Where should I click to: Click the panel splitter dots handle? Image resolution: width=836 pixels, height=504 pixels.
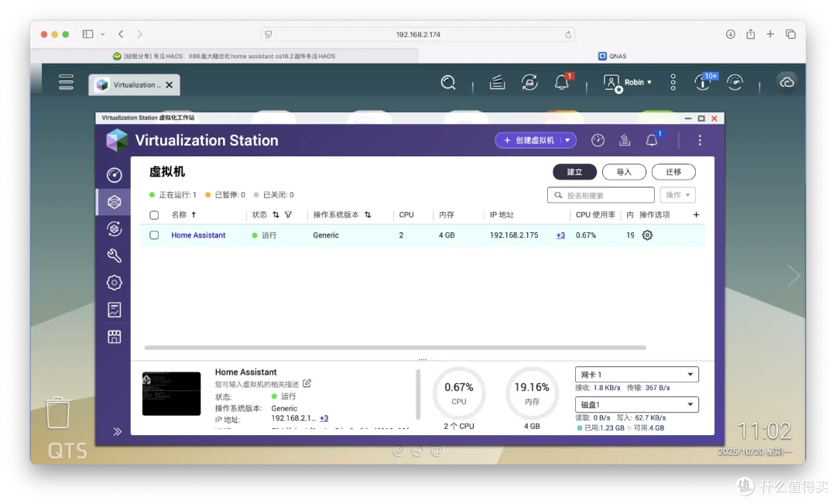(x=423, y=359)
